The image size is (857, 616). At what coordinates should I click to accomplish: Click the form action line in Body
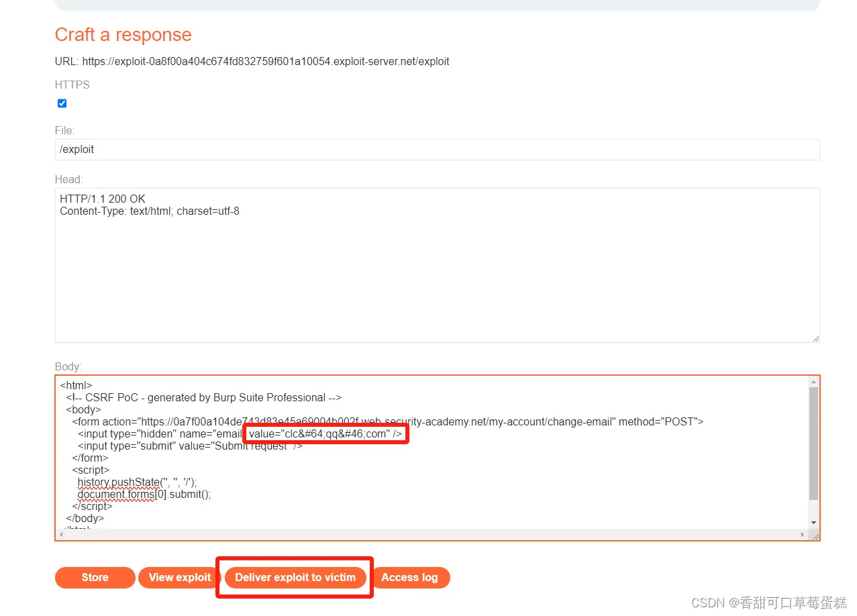388,422
